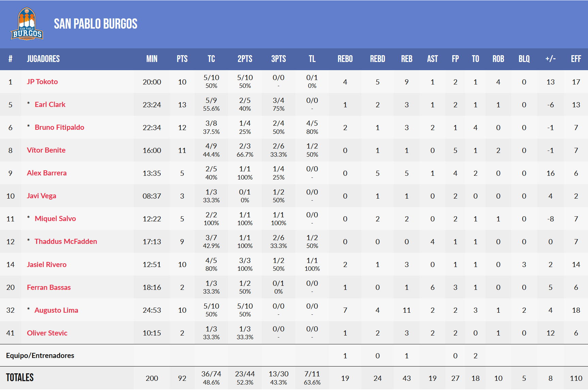Image resolution: width=588 pixels, height=390 pixels.
Task: Open Ferran Bassas's player page
Action: coord(49,287)
